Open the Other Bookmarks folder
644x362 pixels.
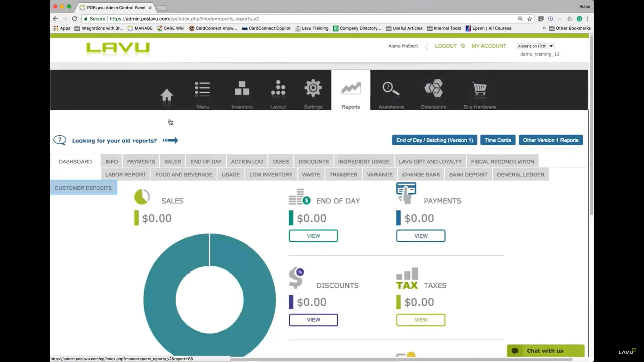point(570,28)
